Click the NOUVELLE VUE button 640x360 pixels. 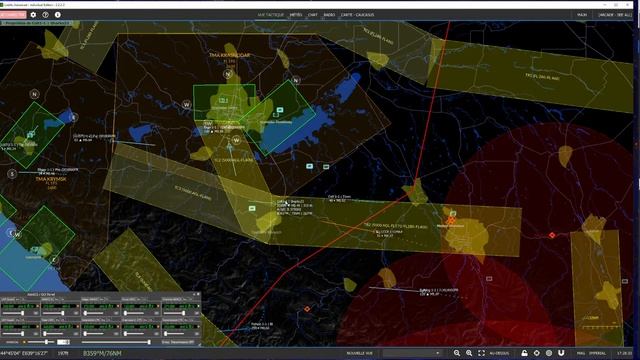(360, 353)
